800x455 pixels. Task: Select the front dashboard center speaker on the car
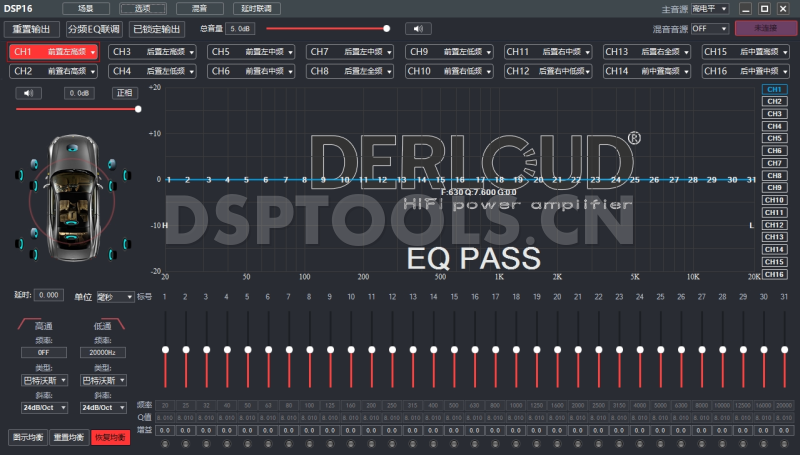coord(72,148)
